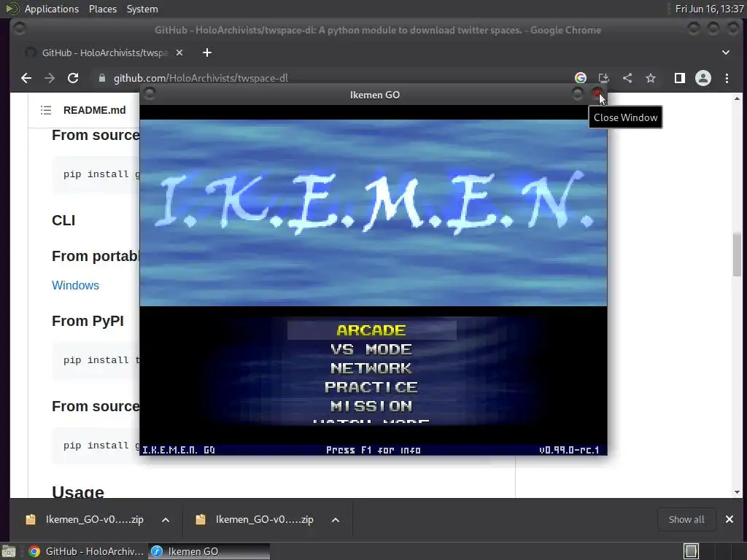The height and width of the screenshot is (560, 747).
Task: Switch to GitHub Chrome taskbar item
Action: pos(87,551)
